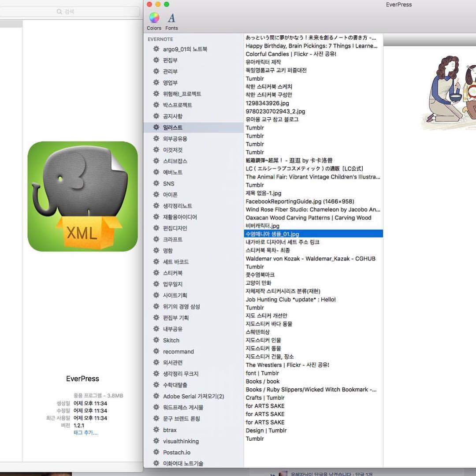Click the gear icon beside btrax notebook
476x476 pixels.
[156, 430]
